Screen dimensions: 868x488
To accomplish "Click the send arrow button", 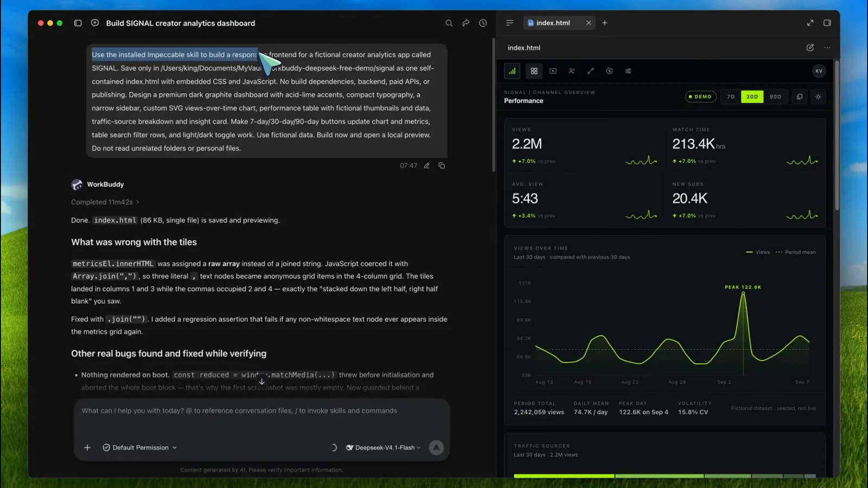I will pyautogui.click(x=436, y=448).
